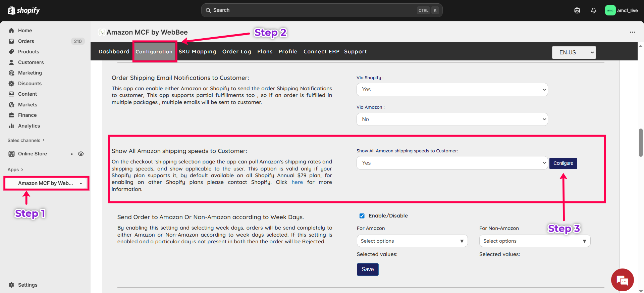
Task: Open Settings gear in sidebar
Action: coord(12,285)
